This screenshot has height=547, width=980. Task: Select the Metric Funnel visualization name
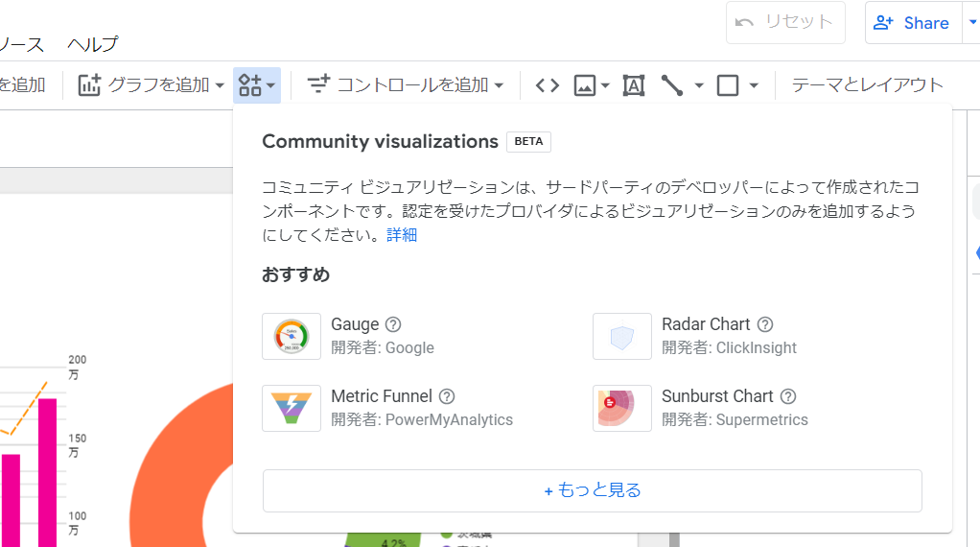[x=382, y=396]
